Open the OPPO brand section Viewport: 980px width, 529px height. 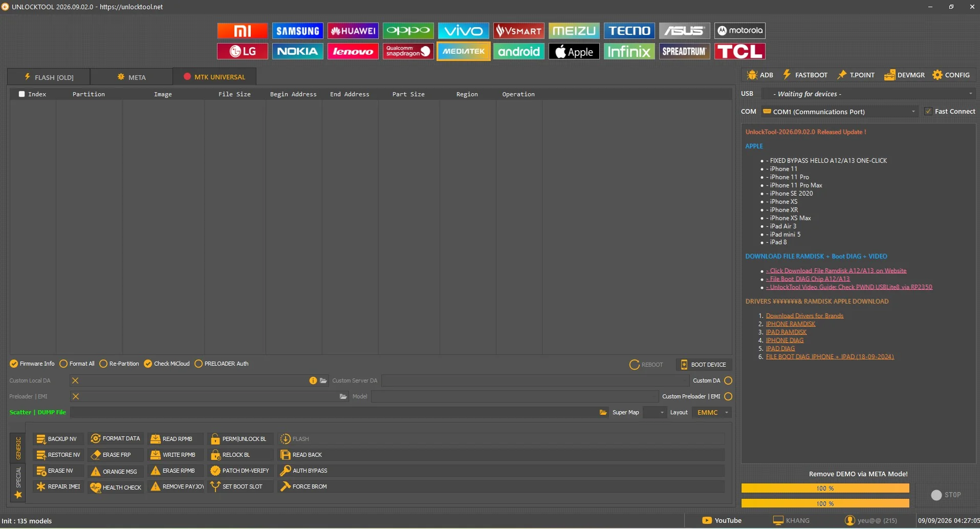[408, 31]
